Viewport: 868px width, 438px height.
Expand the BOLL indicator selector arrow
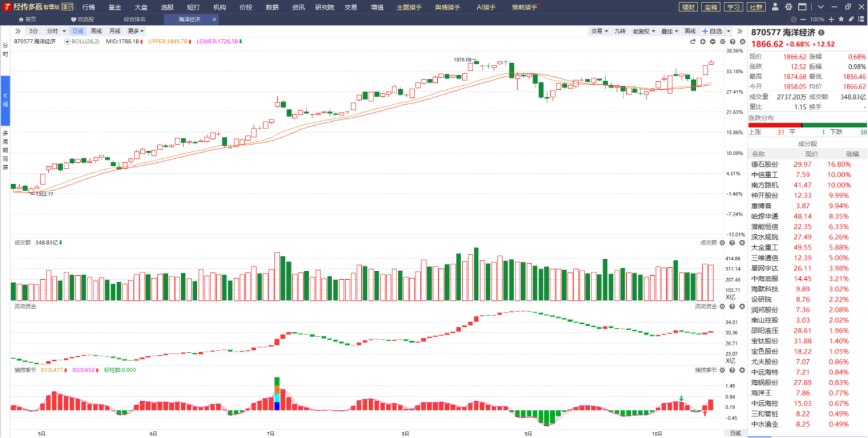pyautogui.click(x=67, y=42)
